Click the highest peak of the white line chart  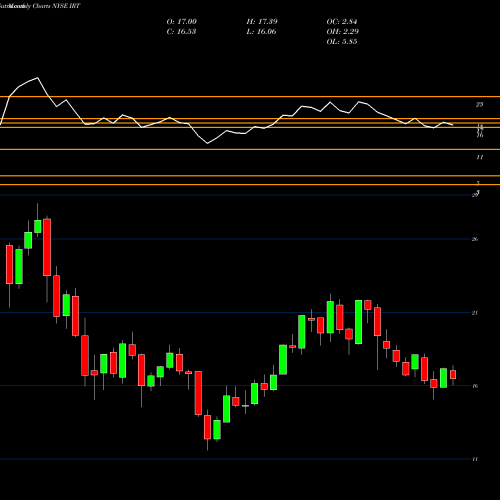pyautogui.click(x=37, y=78)
